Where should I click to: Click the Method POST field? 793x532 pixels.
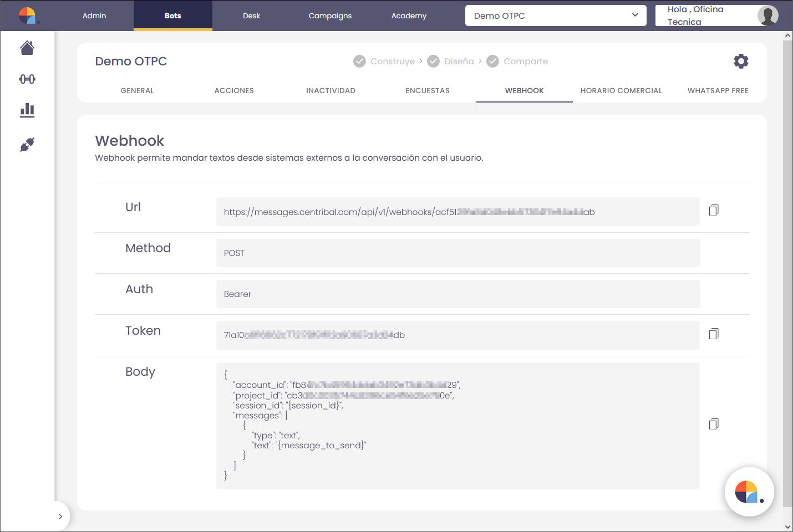point(457,253)
